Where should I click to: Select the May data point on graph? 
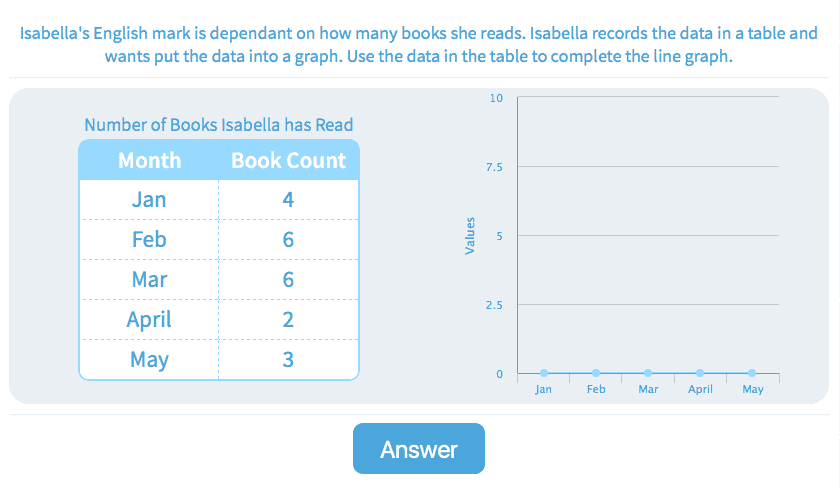point(752,373)
